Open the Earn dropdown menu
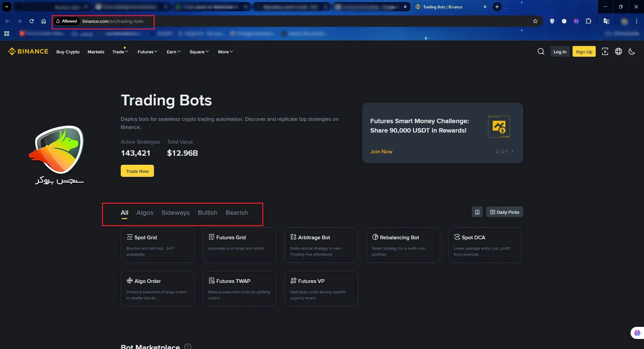The width and height of the screenshot is (644, 349). (x=173, y=52)
